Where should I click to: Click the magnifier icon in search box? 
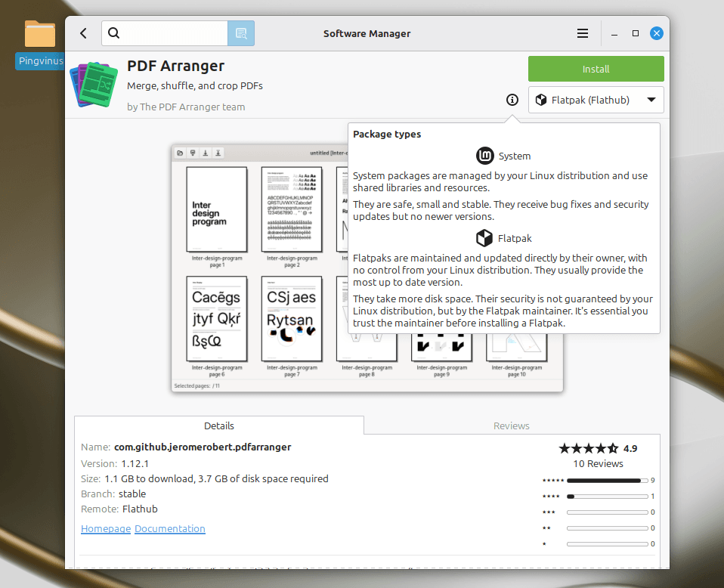pos(114,33)
